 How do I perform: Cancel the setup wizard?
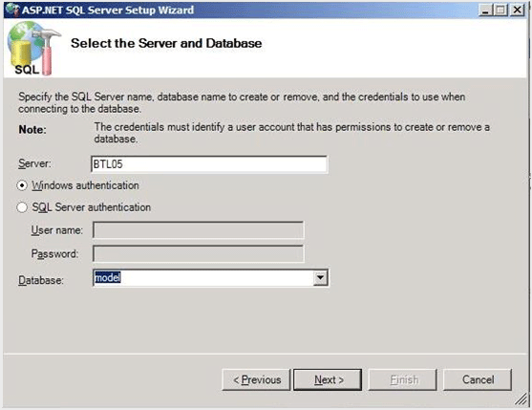[x=478, y=379]
